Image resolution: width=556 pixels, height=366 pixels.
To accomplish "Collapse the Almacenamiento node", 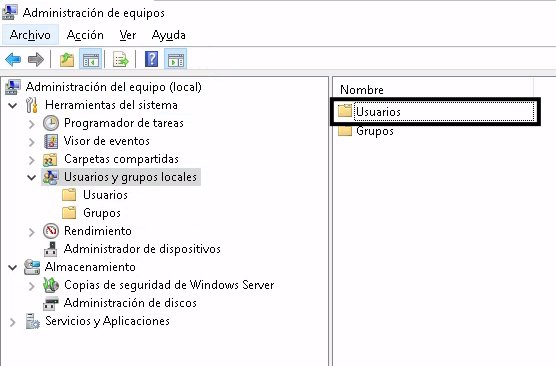I will coord(13,267).
